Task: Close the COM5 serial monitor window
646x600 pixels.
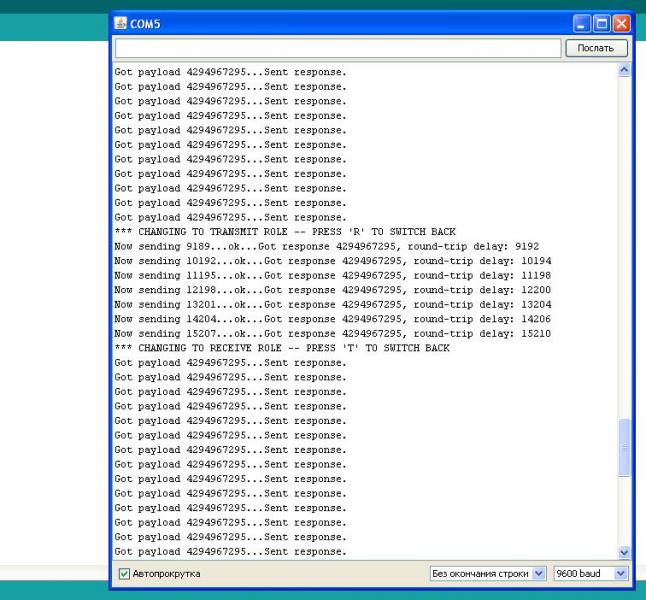Action: coord(621,23)
